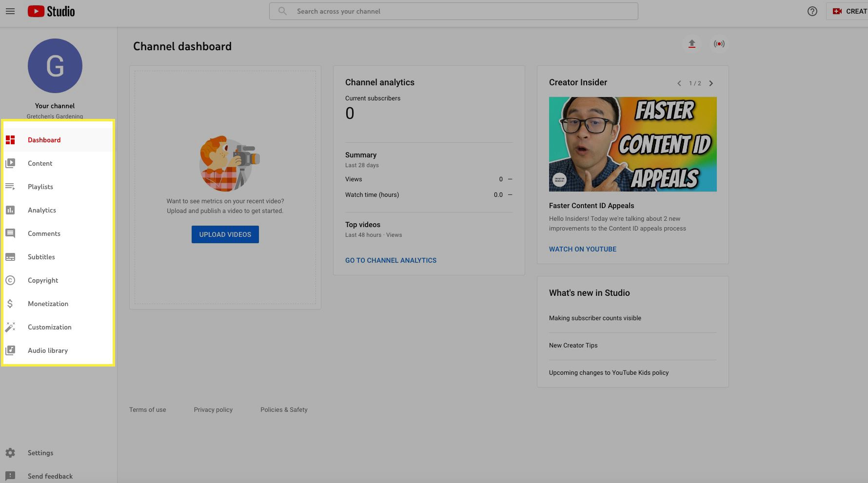Click the Search across your channel field
This screenshot has width=868, height=483.
(x=454, y=11)
